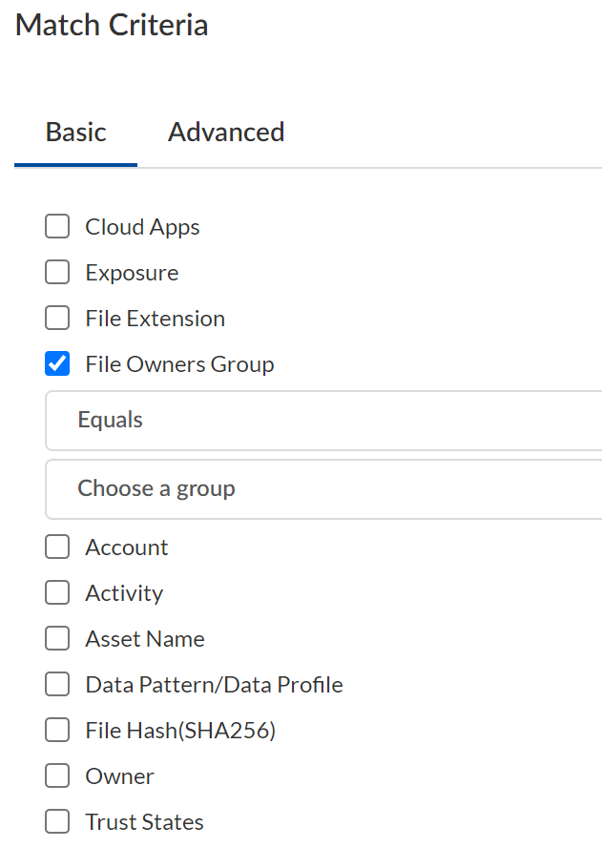The width and height of the screenshot is (602, 868).
Task: Open the Equals operator dropdown
Action: [x=324, y=421]
